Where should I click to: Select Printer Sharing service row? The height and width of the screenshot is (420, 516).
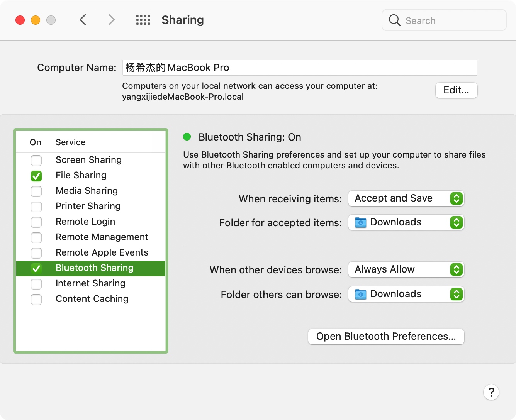[91, 206]
